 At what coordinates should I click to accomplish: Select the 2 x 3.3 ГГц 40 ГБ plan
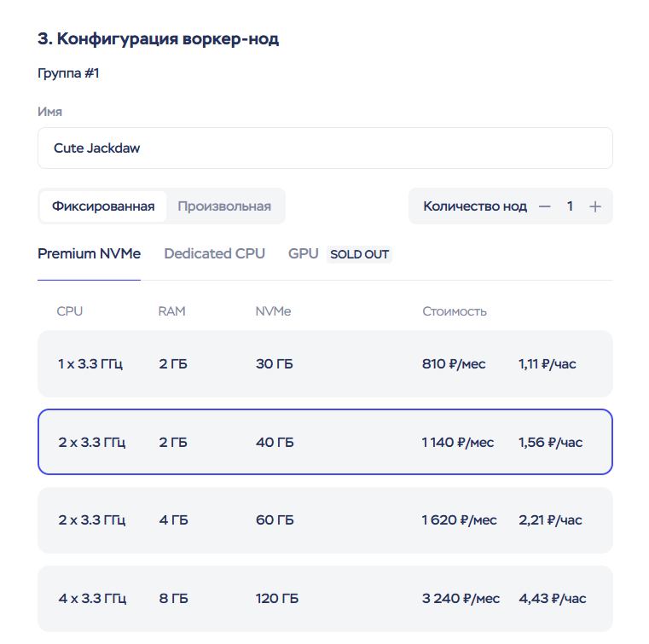point(324,443)
